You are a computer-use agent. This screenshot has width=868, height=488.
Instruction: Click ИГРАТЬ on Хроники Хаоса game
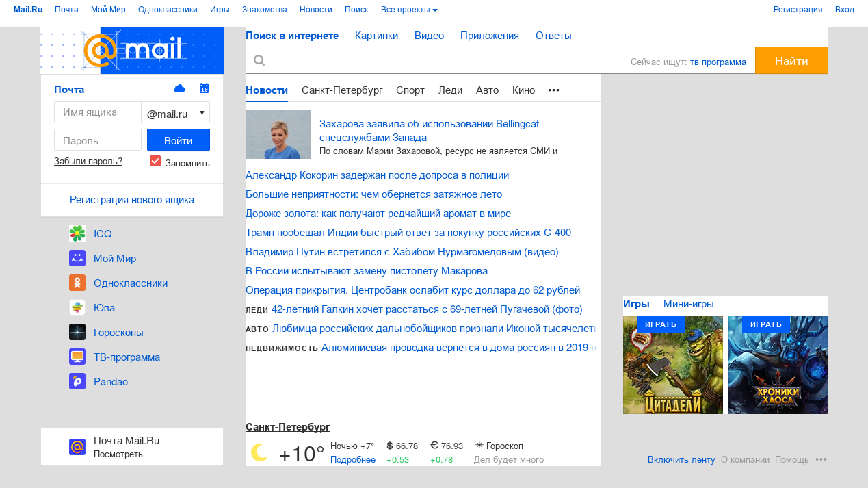766,324
